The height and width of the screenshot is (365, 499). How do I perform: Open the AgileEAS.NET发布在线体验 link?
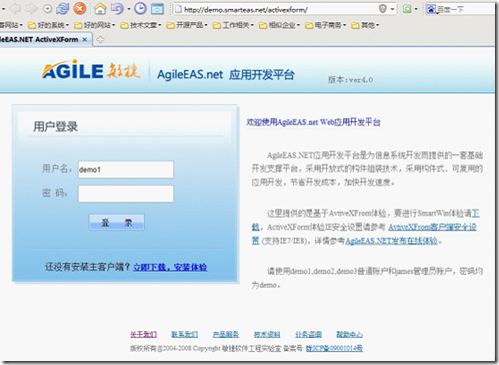[x=391, y=241]
